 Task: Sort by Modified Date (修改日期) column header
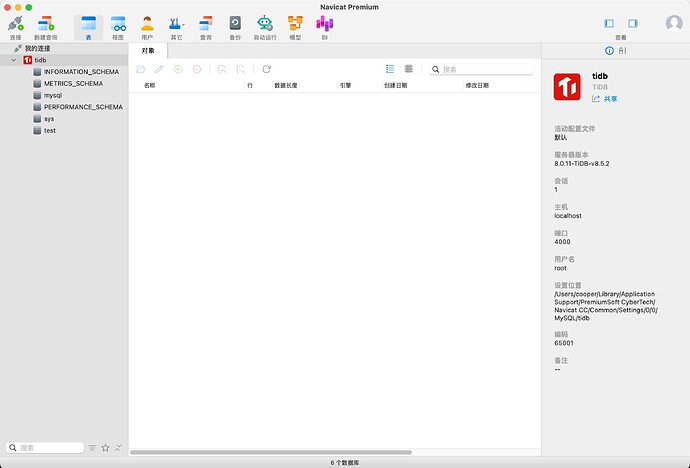pyautogui.click(x=477, y=85)
